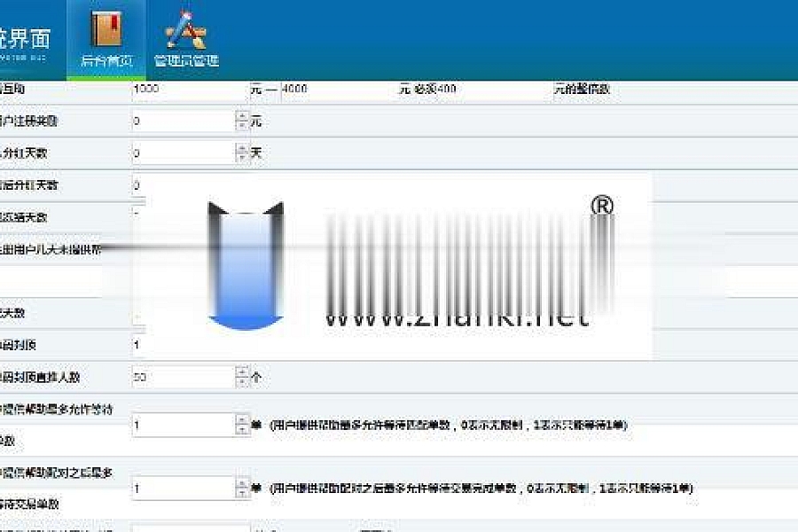Click the input field showing 1000
Viewport: 798px width, 532px height.
(191, 90)
